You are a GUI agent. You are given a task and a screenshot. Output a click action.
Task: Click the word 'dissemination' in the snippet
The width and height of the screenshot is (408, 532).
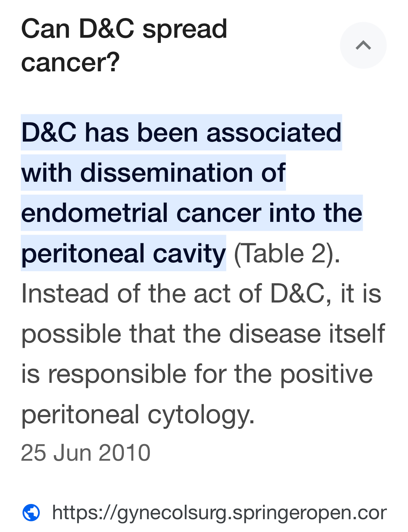(166, 172)
